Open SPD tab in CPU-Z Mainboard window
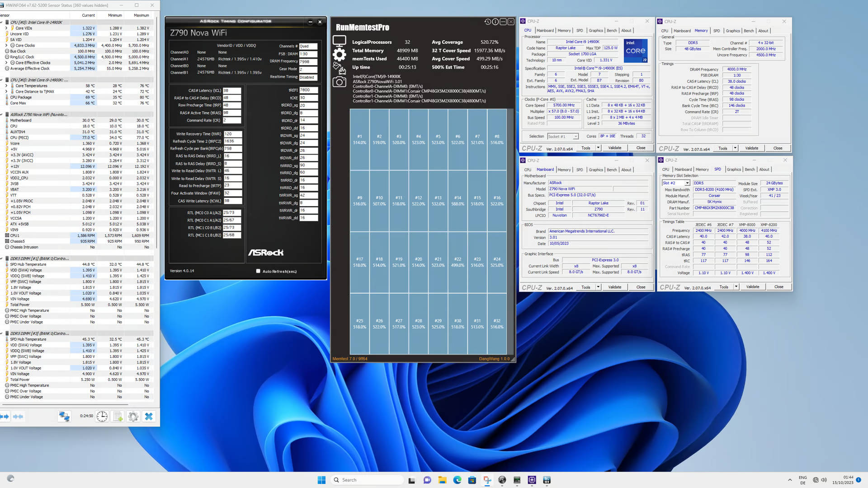Image resolution: width=868 pixels, height=488 pixels. pyautogui.click(x=580, y=170)
